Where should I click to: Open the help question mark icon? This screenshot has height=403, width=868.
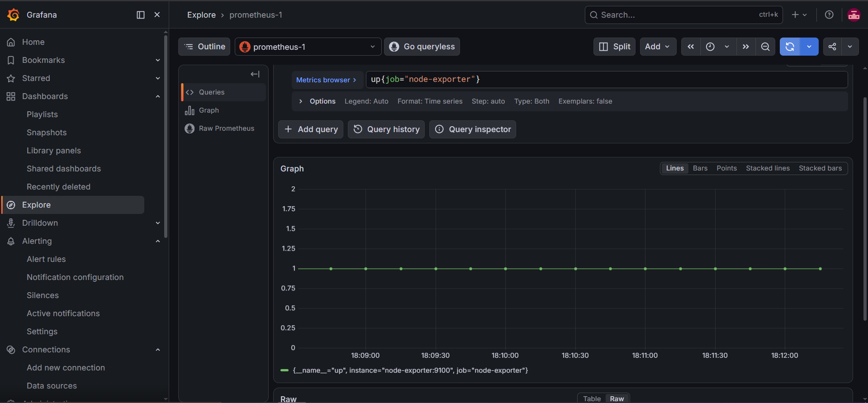pos(829,15)
